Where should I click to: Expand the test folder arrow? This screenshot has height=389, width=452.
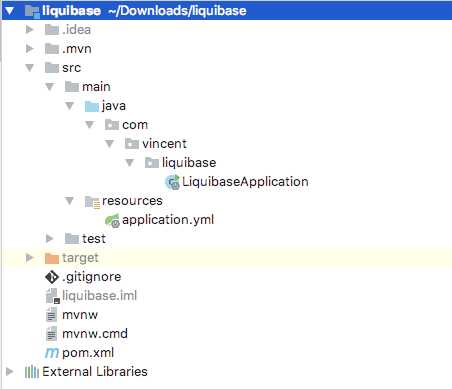point(50,239)
